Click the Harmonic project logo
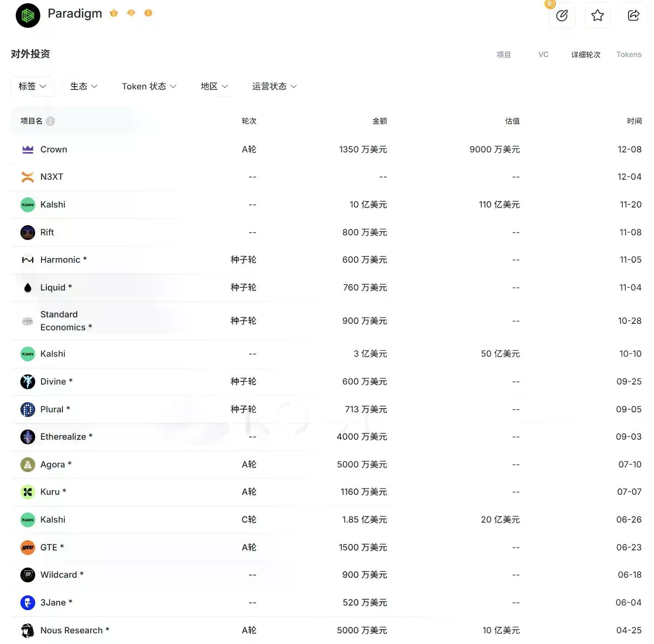 click(28, 260)
